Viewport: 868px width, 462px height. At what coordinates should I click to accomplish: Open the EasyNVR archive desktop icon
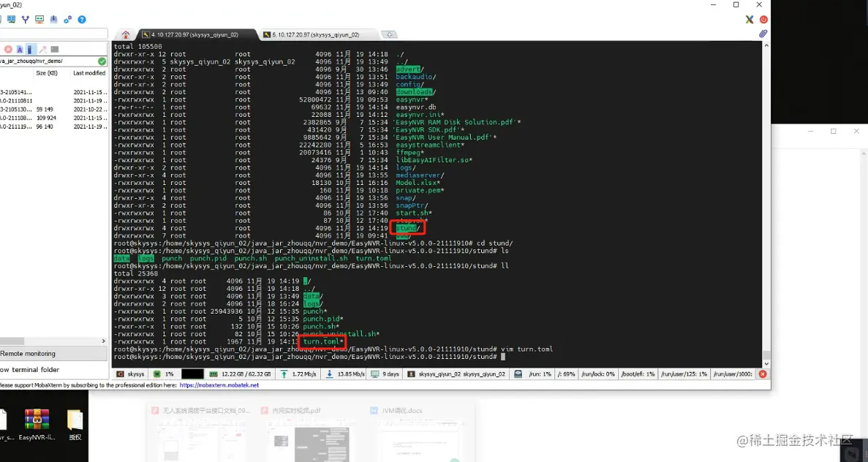pyautogui.click(x=37, y=425)
